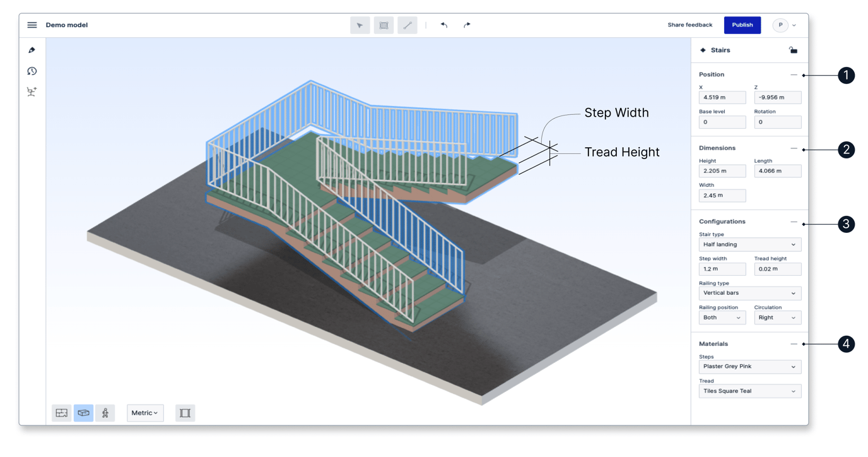
Task: Click the add furniture icon in sidebar
Action: tap(32, 92)
